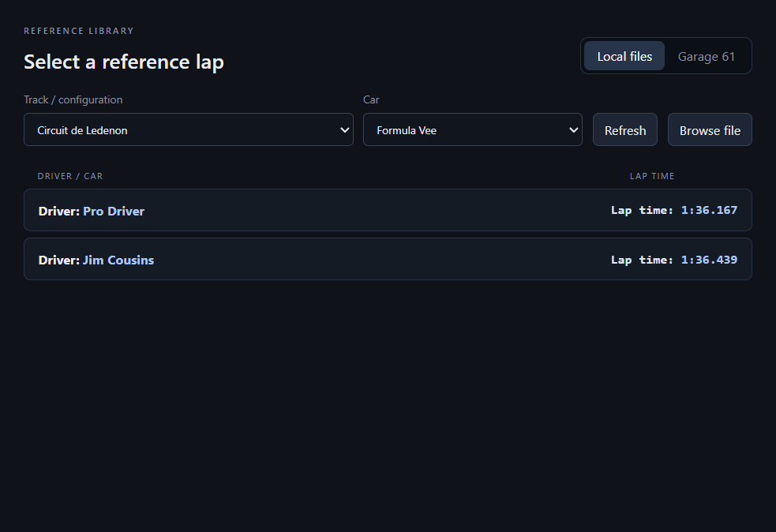Screen dimensions: 776x532
Task: Select the Jim Cousins reference lap row
Action: [x=388, y=259]
